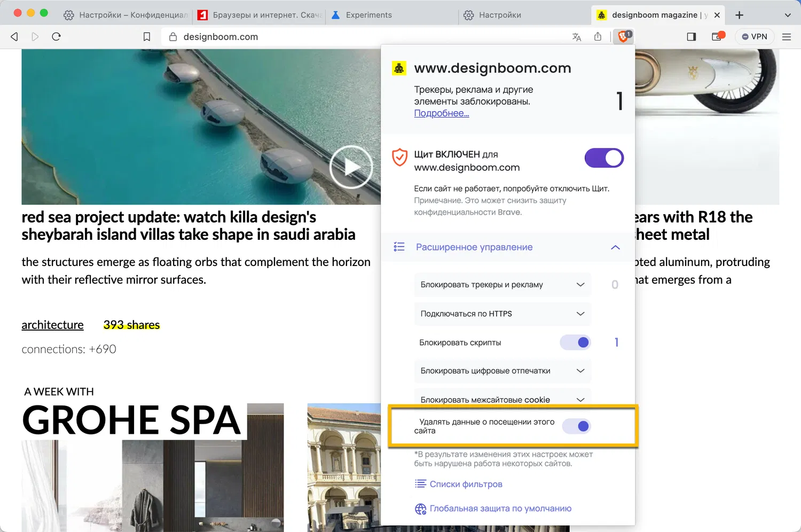This screenshot has height=532, width=801.
Task: Toggle Блокировать скрипты switch
Action: point(576,342)
